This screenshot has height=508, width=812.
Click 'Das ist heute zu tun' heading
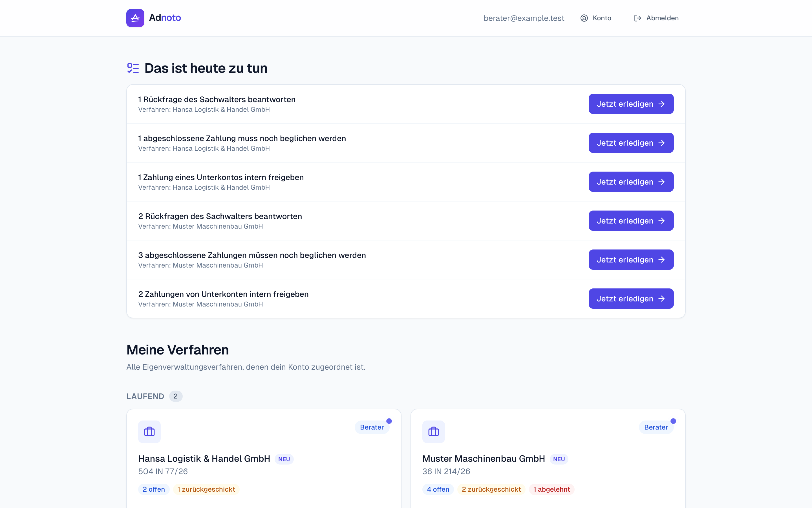pyautogui.click(x=206, y=68)
